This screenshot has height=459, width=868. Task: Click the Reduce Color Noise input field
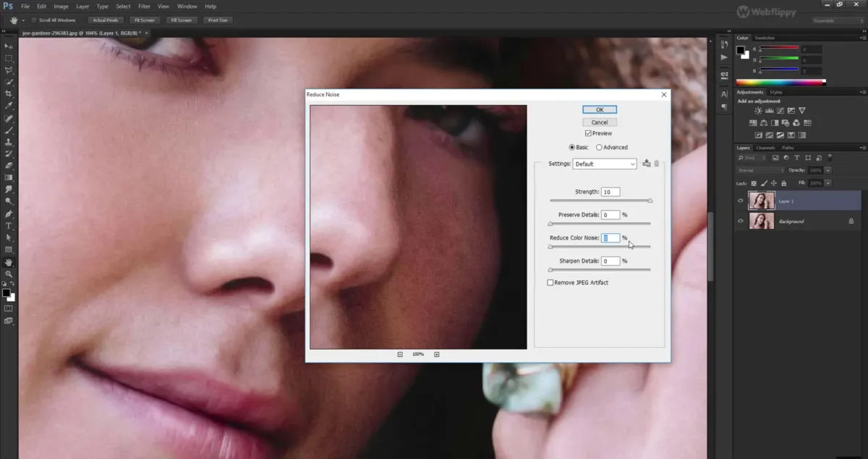point(610,237)
